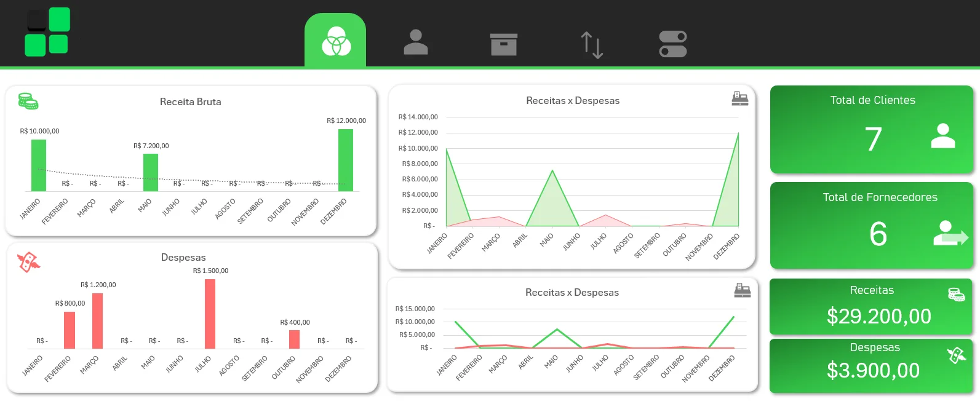Open the up-down arrows transactions section
This screenshot has width=980, height=412.
point(592,45)
